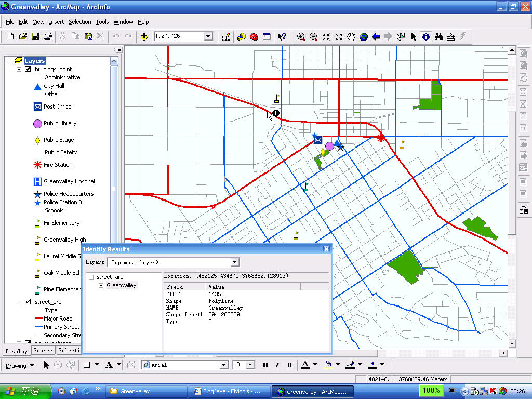The width and height of the screenshot is (532, 399).
Task: Activate the Identify info tool
Action: pyautogui.click(x=426, y=37)
